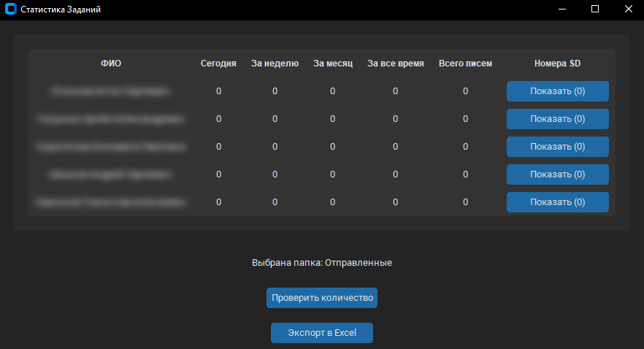Image resolution: width=644 pixels, height=349 pixels.
Task: Click the blurred name in the first row
Action: (111, 91)
